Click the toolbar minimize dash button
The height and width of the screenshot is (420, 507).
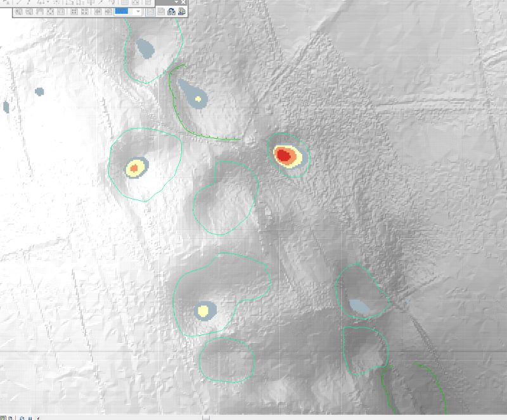click(x=176, y=3)
